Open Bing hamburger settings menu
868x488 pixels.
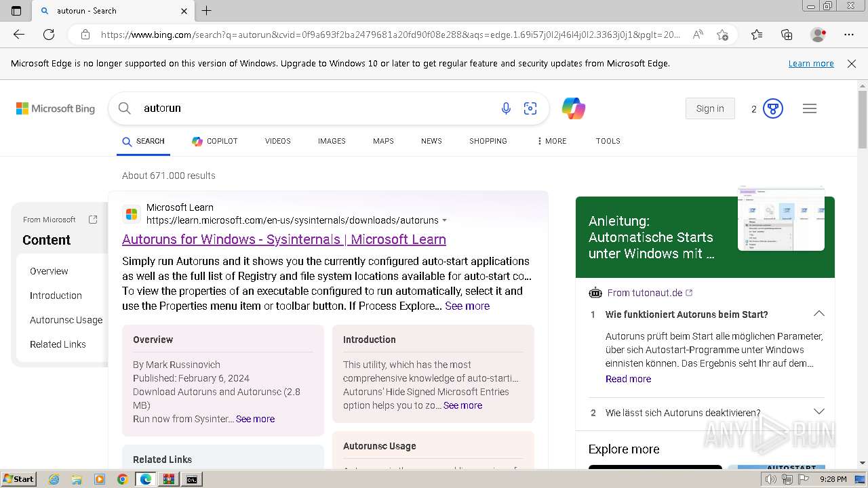tap(810, 108)
